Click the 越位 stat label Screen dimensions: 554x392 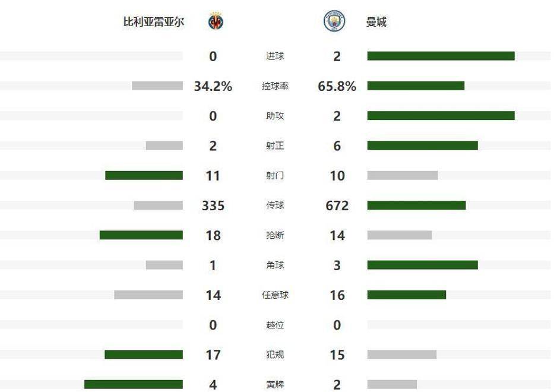tap(275, 325)
